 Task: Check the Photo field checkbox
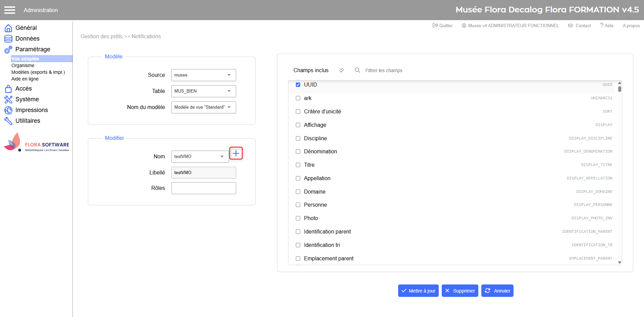click(x=298, y=218)
